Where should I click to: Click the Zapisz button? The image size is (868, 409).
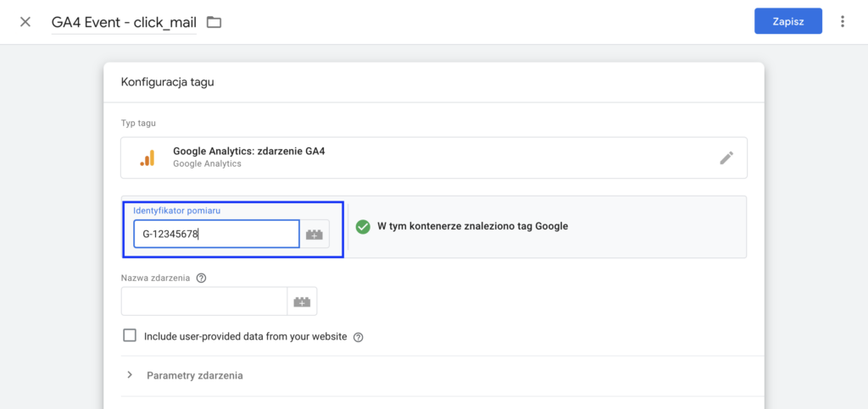[x=787, y=21]
